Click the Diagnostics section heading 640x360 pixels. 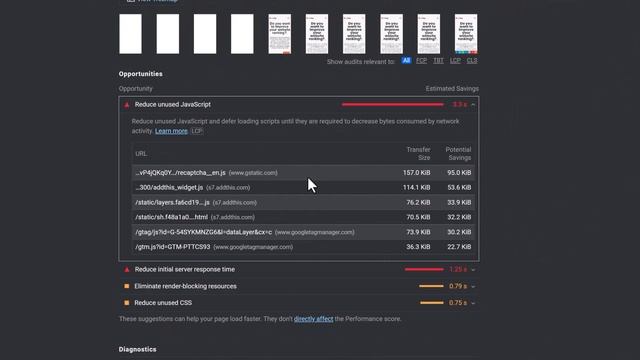(x=137, y=349)
